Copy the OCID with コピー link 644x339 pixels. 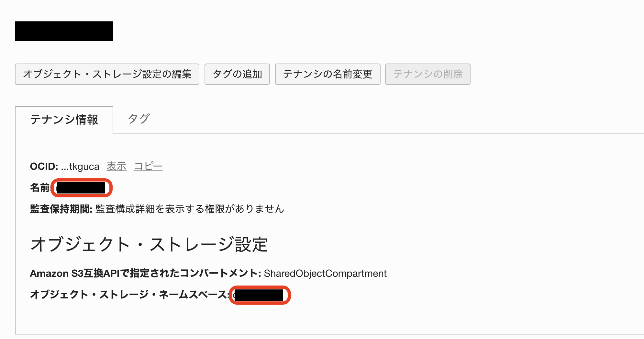pos(148,166)
